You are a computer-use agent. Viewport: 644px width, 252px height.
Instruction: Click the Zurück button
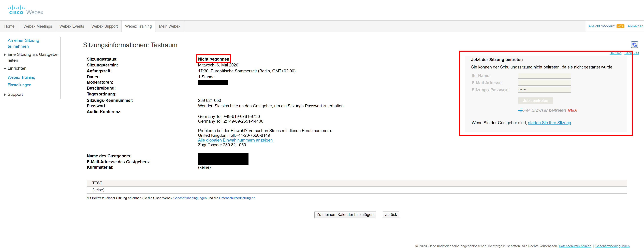click(391, 215)
